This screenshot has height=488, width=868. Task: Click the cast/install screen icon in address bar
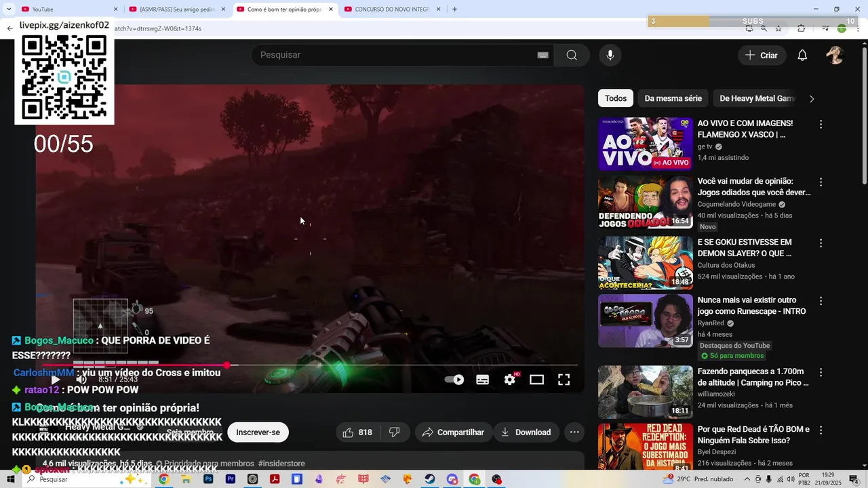point(749,28)
